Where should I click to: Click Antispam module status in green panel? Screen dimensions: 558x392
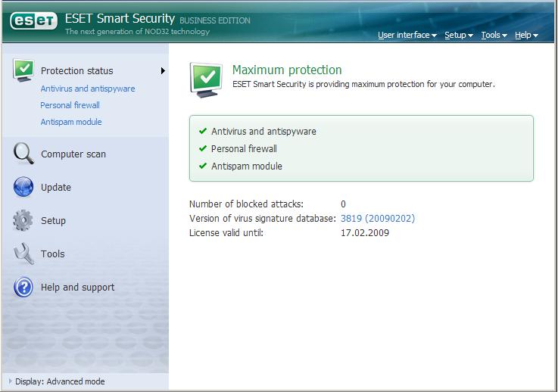[x=246, y=166]
